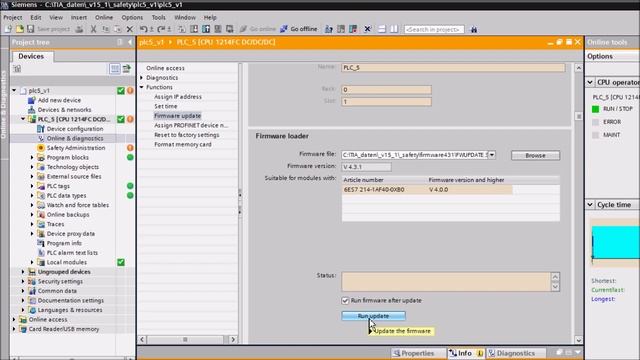Screen dimensions: 640x360
Task: Collapse CPU operator panel section
Action: click(590, 82)
